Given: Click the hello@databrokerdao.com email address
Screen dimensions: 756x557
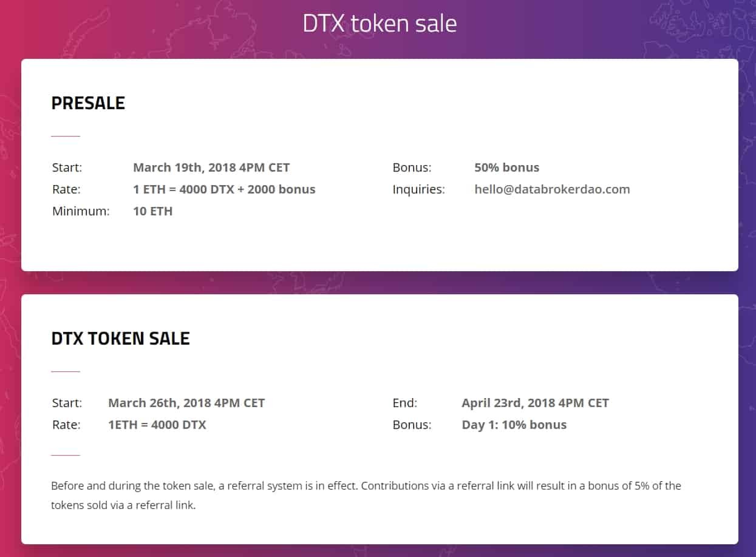Looking at the screenshot, I should (552, 189).
